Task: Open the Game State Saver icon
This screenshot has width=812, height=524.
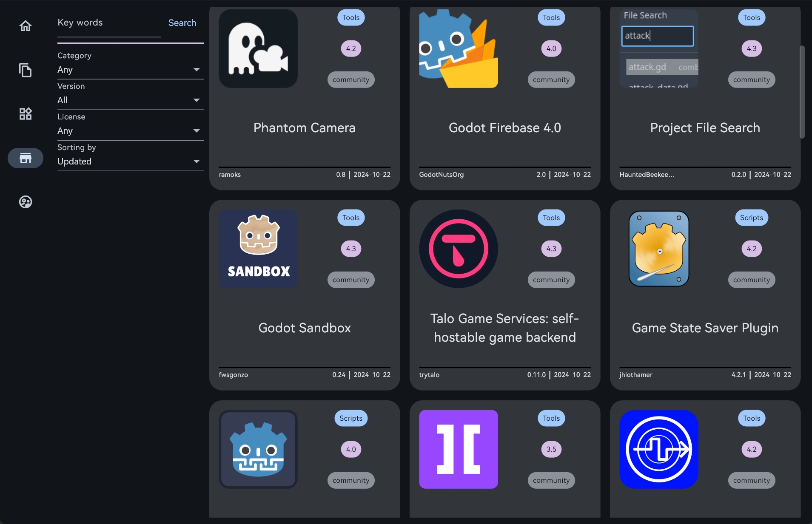Action: pos(659,249)
